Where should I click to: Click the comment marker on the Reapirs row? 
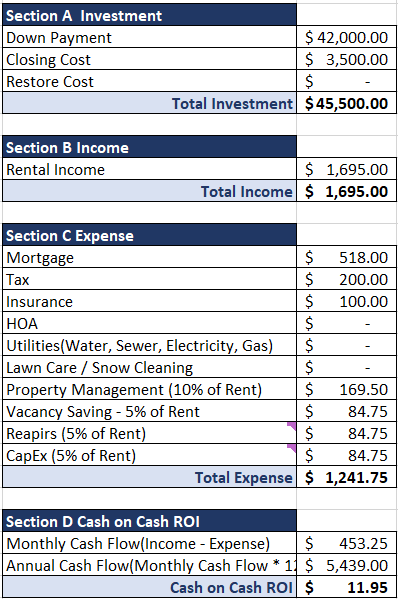(x=292, y=426)
